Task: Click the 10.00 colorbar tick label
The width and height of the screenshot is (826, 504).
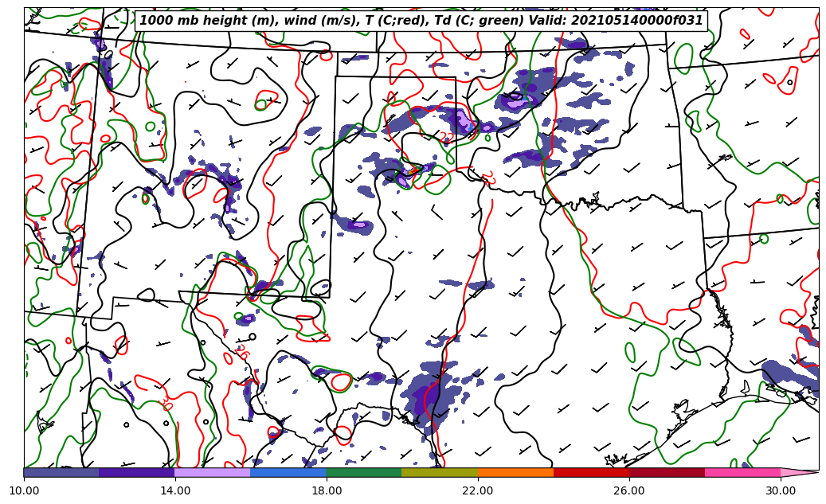Action: click(x=24, y=490)
